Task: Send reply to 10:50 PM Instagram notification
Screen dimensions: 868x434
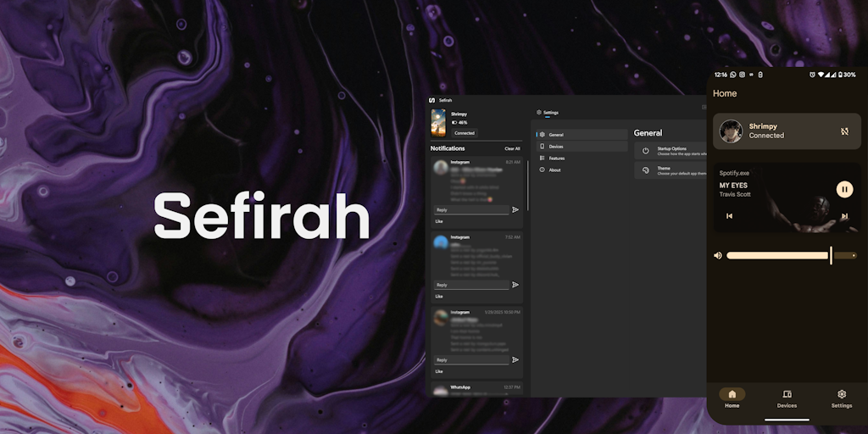Action: (x=515, y=359)
